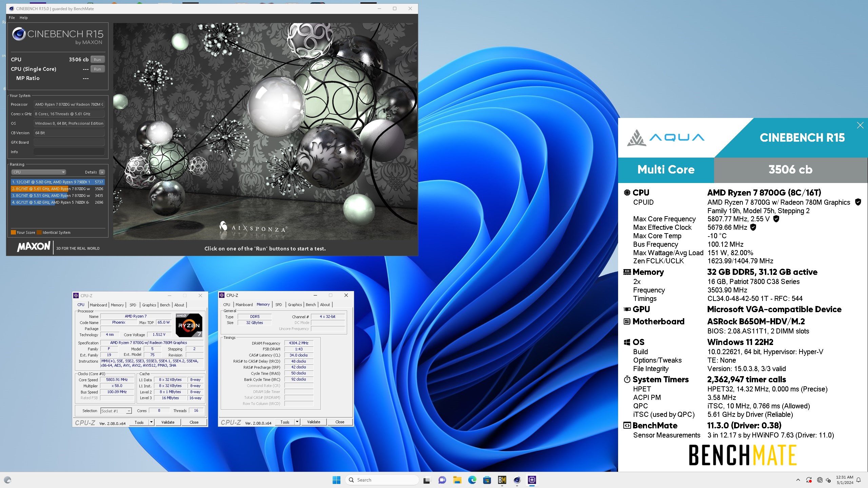
Task: Click the MAXON logo
Action: (x=34, y=247)
